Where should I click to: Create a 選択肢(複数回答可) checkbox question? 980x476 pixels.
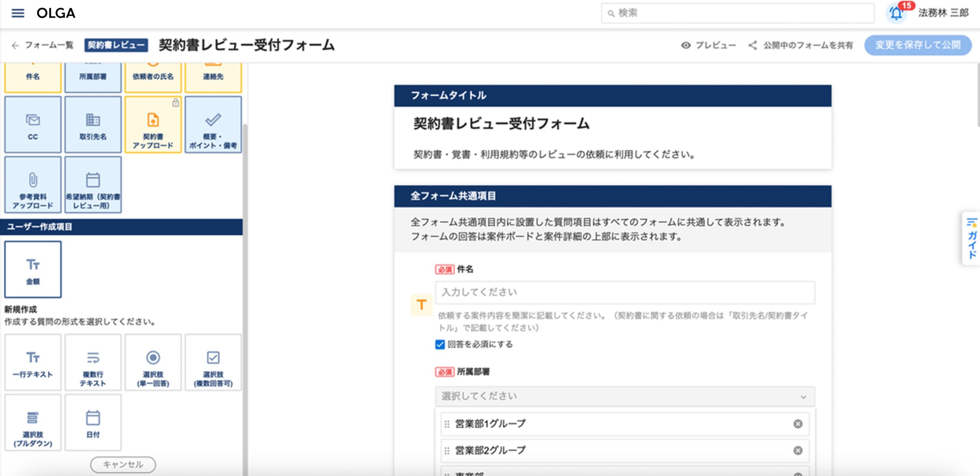(x=213, y=363)
